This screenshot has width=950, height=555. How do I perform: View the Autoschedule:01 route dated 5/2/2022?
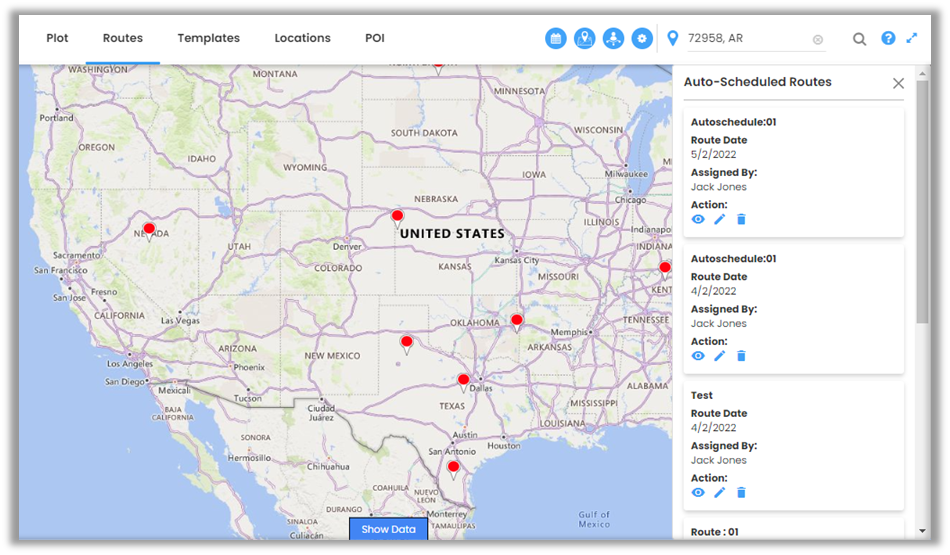pyautogui.click(x=698, y=219)
